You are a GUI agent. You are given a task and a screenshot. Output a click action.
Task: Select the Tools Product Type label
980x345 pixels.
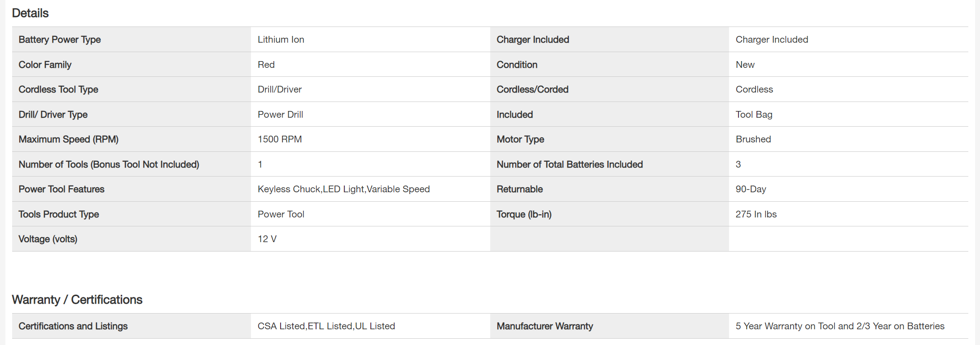[59, 214]
